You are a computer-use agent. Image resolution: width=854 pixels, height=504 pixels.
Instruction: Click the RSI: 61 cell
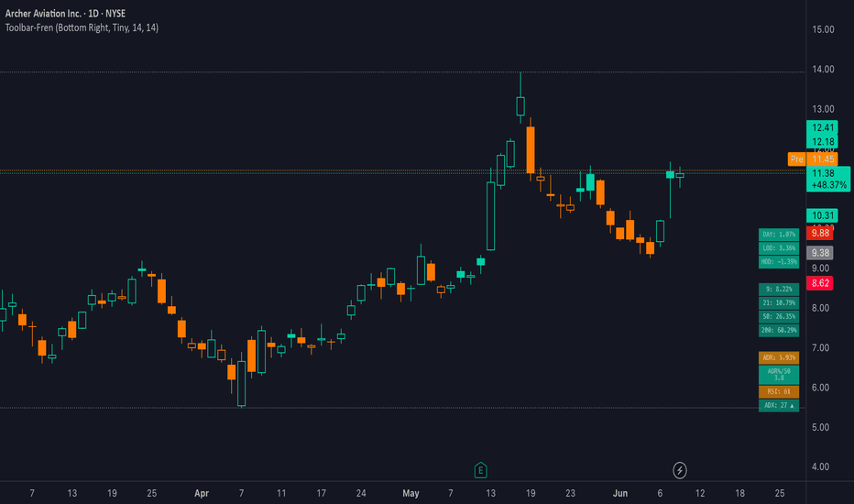tap(779, 391)
